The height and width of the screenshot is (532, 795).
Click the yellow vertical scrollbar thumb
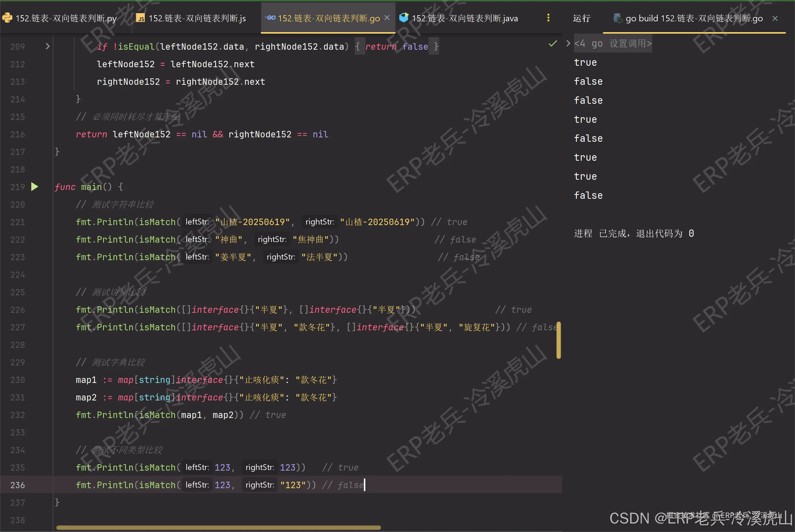[558, 340]
